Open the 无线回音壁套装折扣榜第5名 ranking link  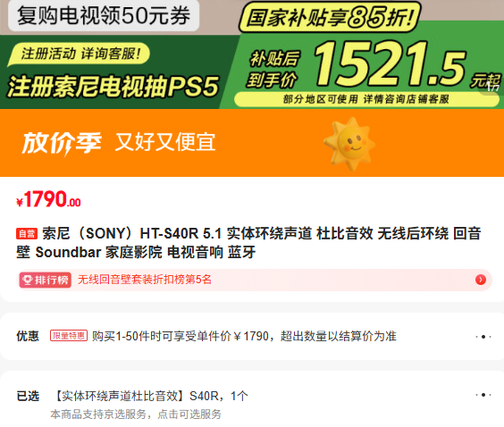tap(145, 280)
